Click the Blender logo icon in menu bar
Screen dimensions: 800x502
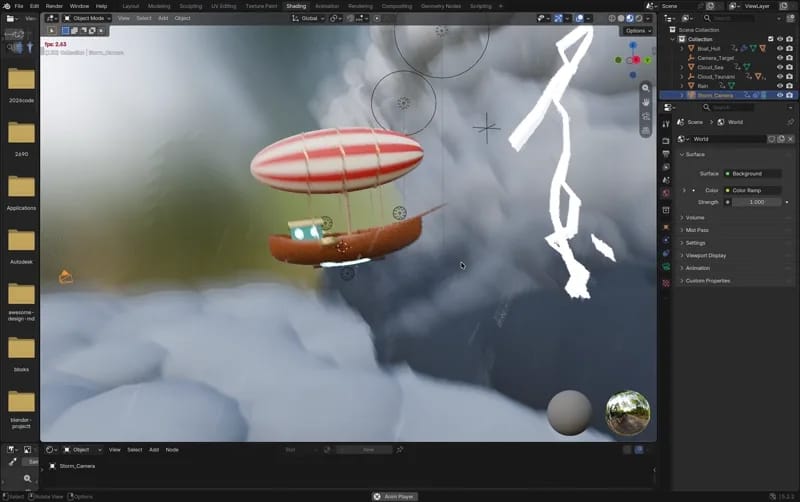[6, 6]
